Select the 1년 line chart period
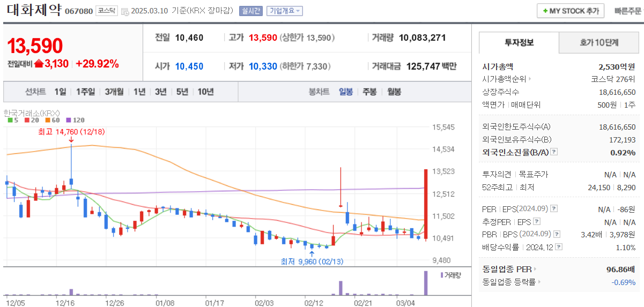 (139, 92)
